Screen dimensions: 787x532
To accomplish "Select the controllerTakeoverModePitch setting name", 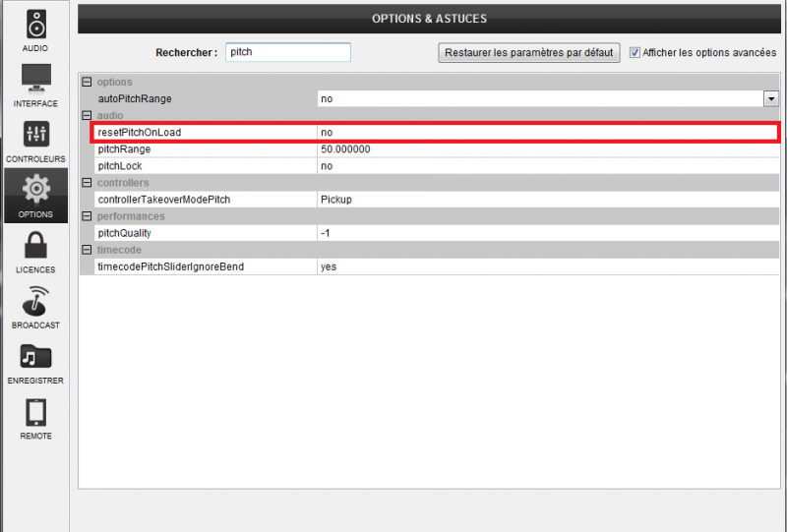I will pos(163,200).
